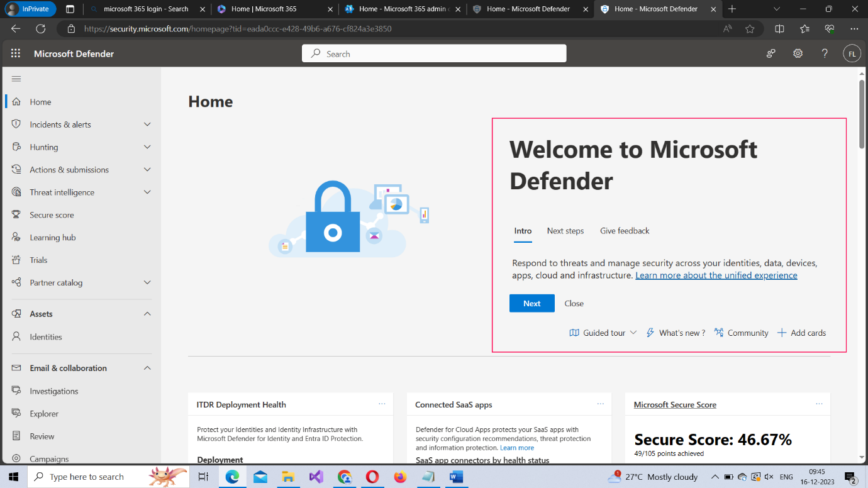Click the Investigations icon in sidebar

[x=16, y=391]
